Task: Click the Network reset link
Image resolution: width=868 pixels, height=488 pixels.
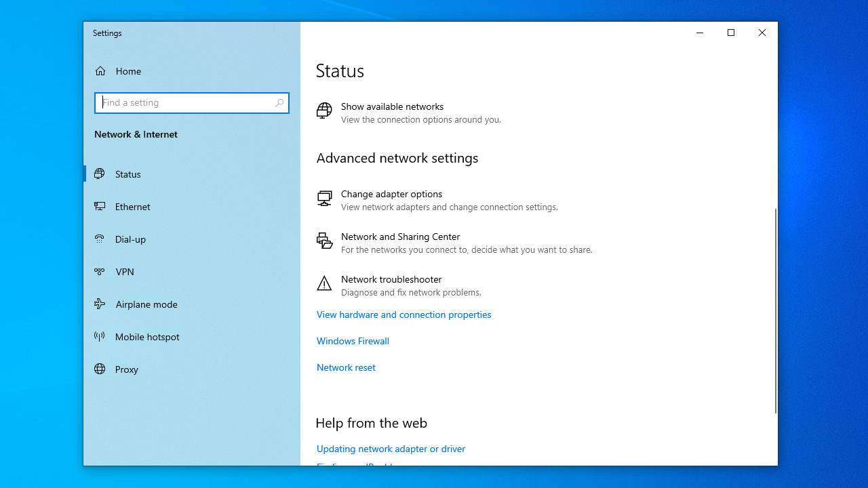Action: point(346,367)
